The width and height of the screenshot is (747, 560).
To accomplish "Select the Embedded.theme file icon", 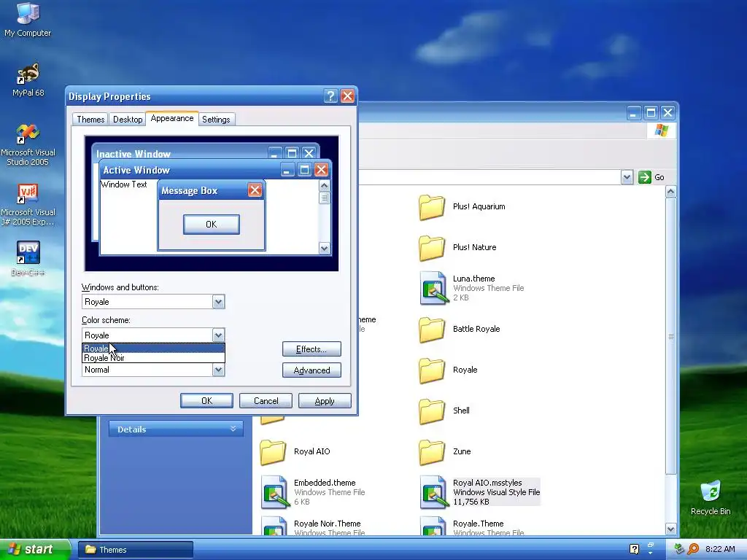I will 275,492.
